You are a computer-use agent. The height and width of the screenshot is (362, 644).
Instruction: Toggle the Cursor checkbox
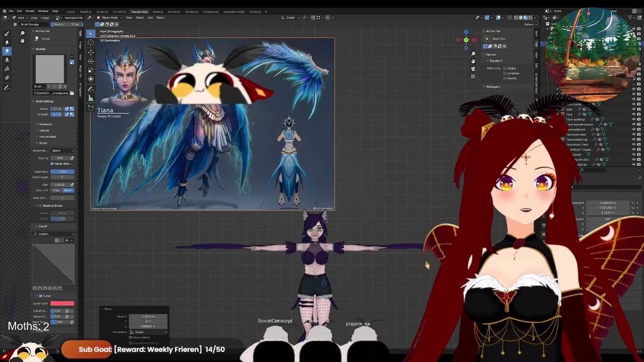pyautogui.click(x=41, y=296)
